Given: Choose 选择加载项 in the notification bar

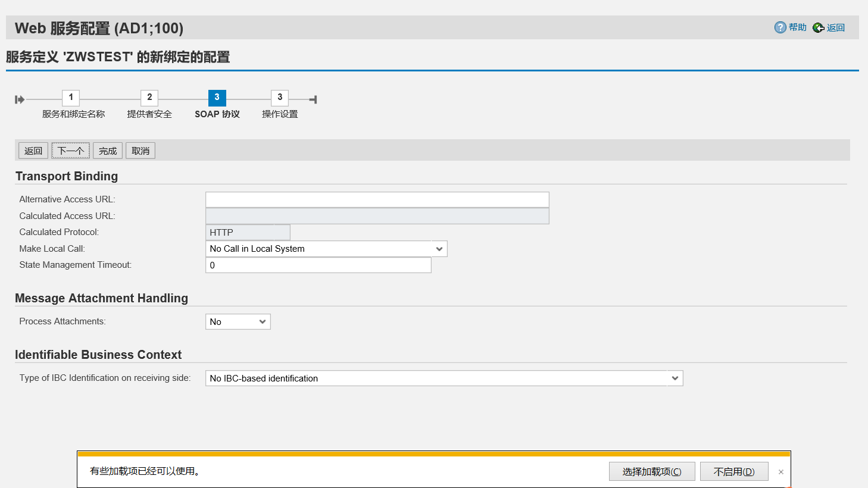Looking at the screenshot, I should 651,471.
